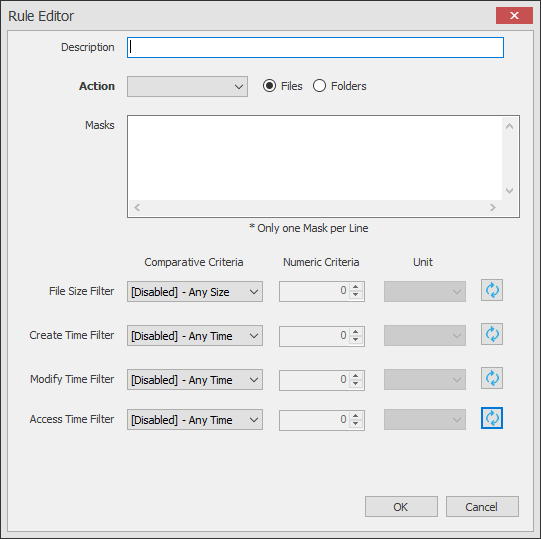The image size is (541, 539).
Task: Click the Cancel button
Action: pos(482,507)
